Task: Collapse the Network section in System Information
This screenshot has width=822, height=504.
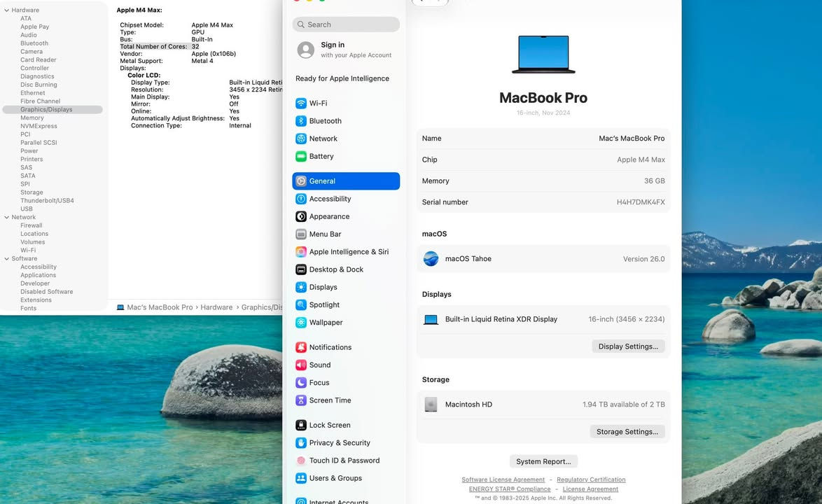Action: click(x=7, y=218)
